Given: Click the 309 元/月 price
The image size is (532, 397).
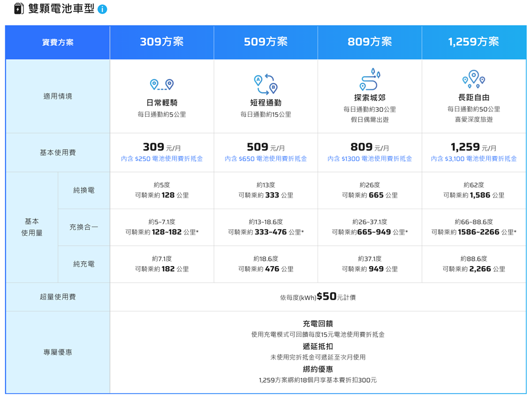Looking at the screenshot, I should [x=162, y=147].
